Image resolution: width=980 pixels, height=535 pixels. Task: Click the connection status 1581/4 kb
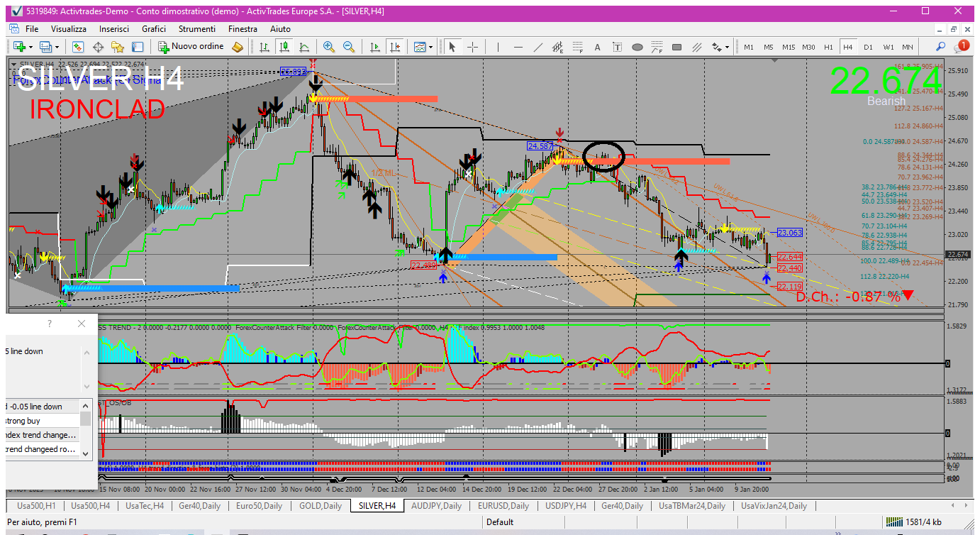[x=914, y=522]
